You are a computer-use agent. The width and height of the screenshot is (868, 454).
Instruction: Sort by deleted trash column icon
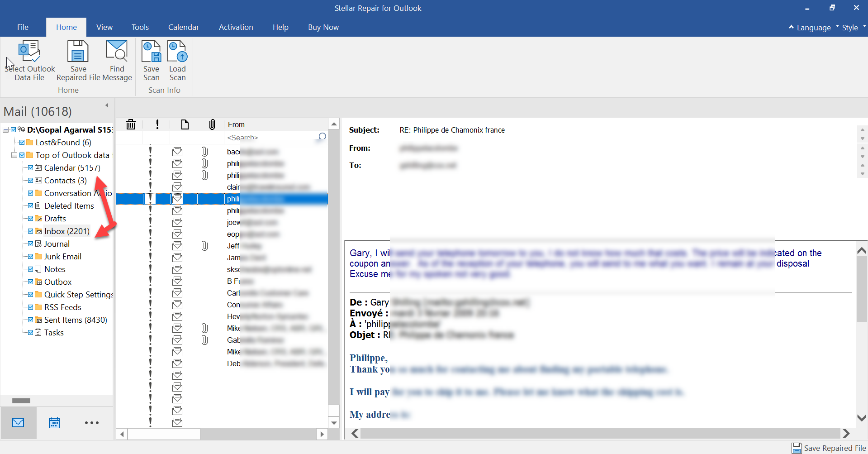click(x=131, y=124)
